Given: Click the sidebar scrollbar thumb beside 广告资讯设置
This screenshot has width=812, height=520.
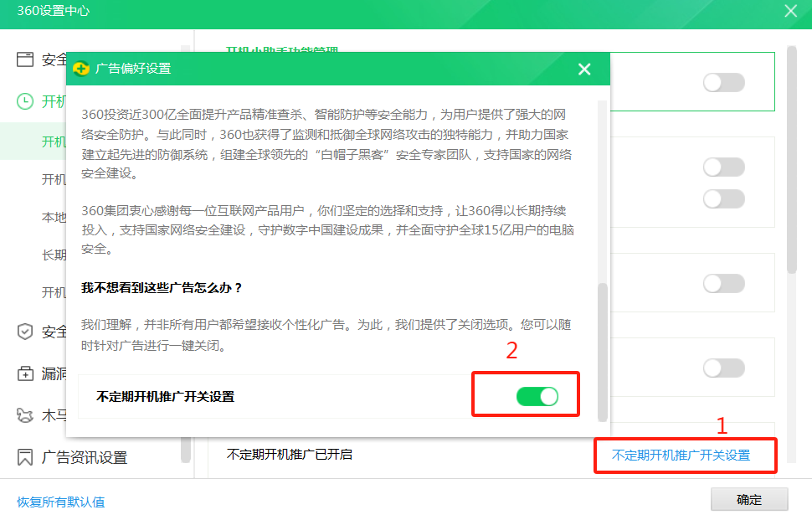Looking at the screenshot, I should [x=185, y=450].
